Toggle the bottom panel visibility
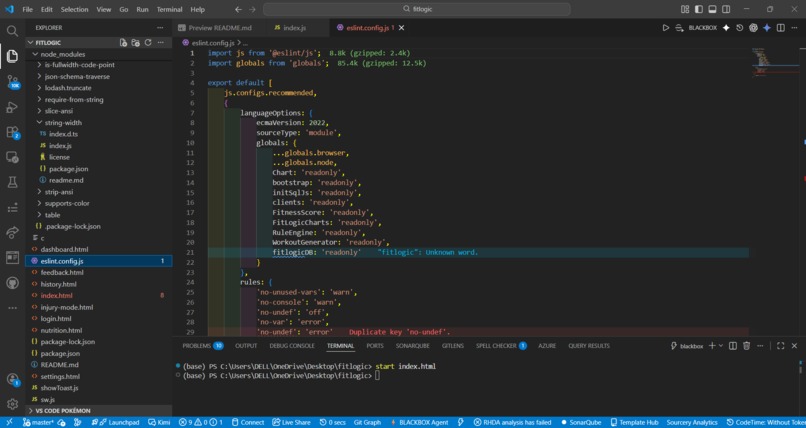This screenshot has height=428, width=806. tap(712, 9)
